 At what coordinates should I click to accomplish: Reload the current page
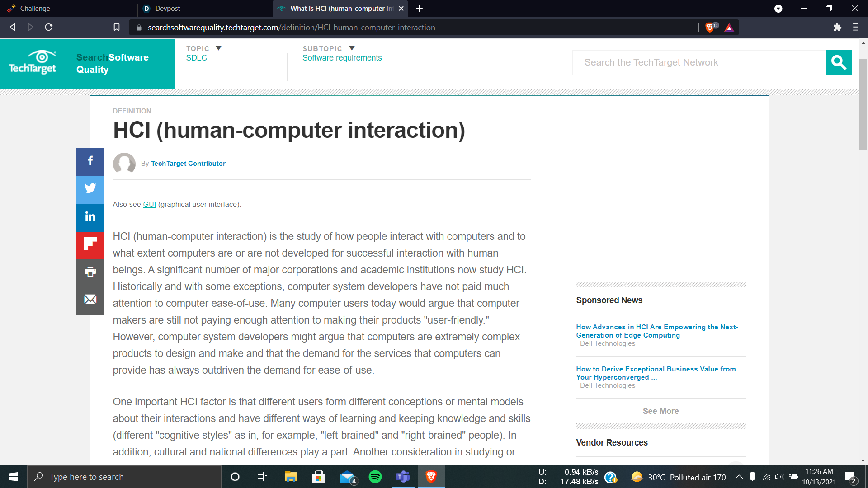tap(49, 28)
